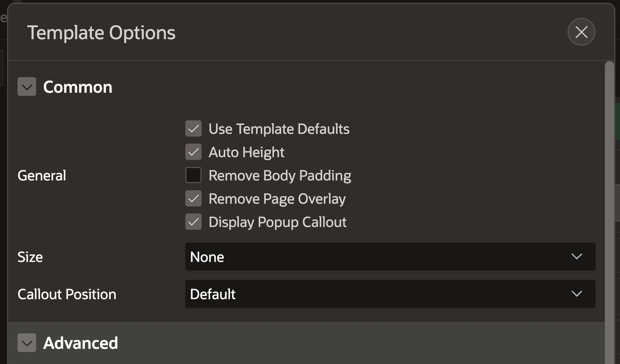Click the Size dropdown arrow icon

click(577, 257)
